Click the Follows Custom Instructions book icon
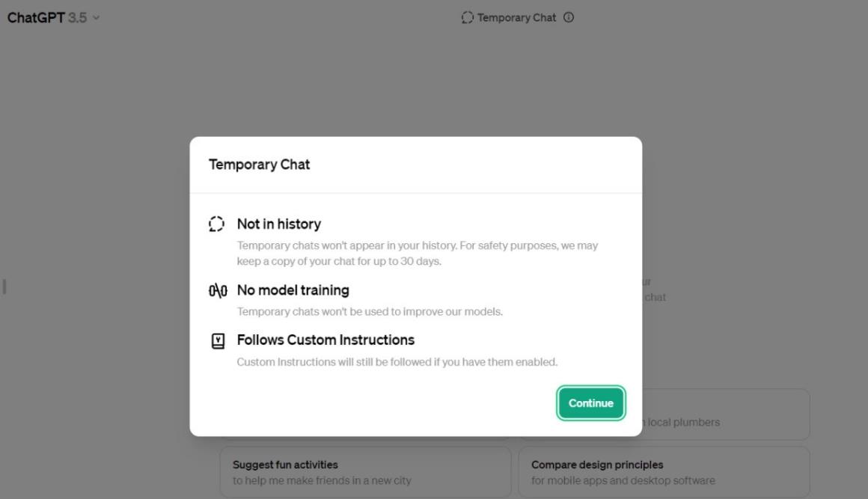The width and height of the screenshot is (868, 499). tap(218, 340)
